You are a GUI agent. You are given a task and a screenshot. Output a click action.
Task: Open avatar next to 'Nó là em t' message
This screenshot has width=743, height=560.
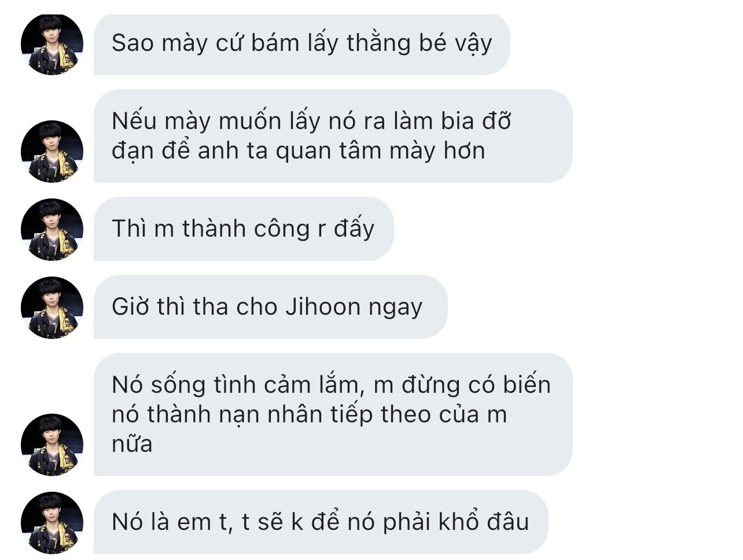point(52,523)
